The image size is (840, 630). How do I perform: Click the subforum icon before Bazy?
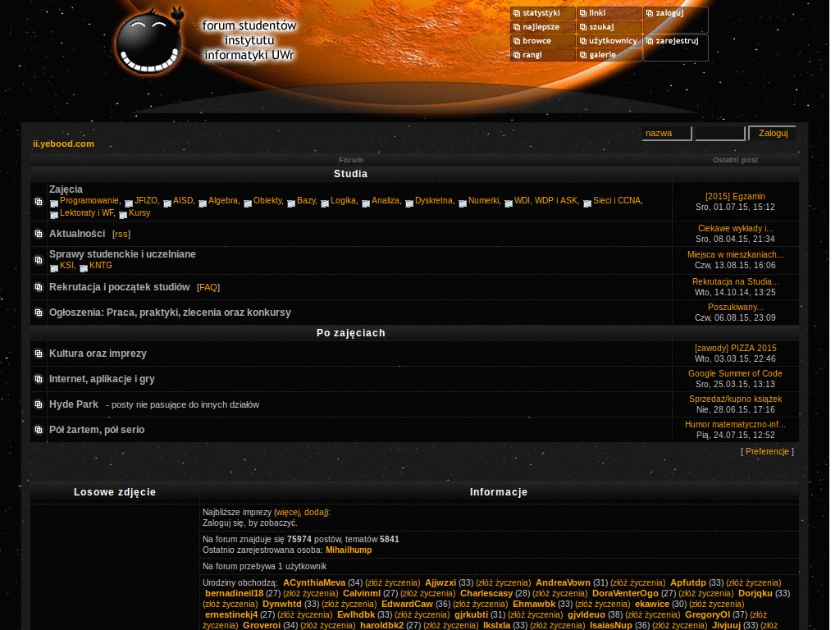(x=291, y=203)
